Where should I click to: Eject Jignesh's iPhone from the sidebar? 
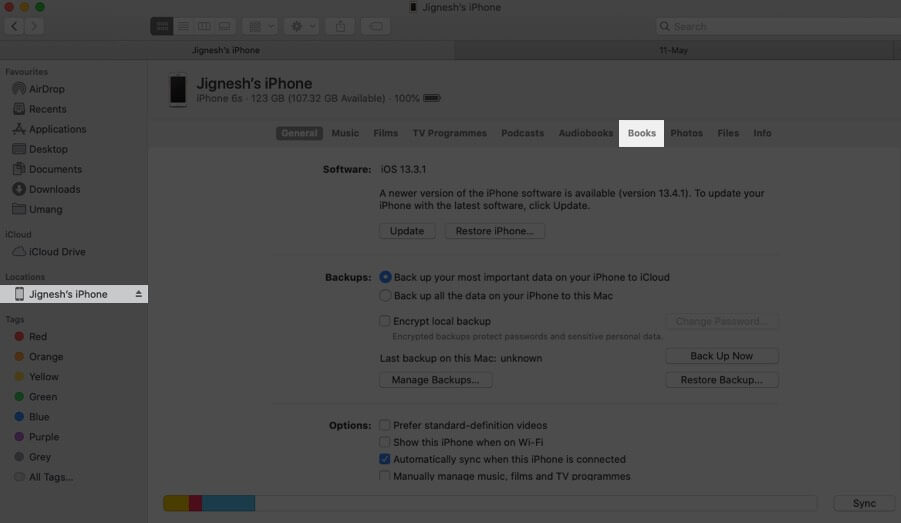(x=138, y=294)
